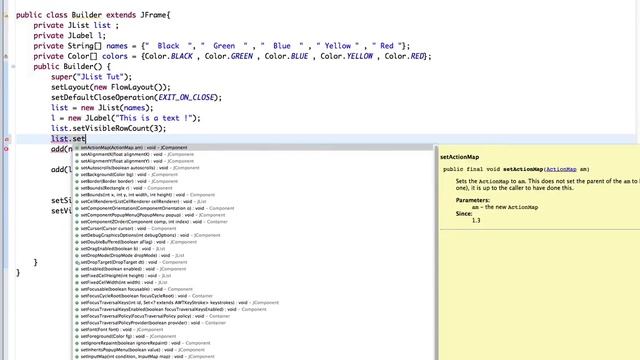Click the setLayout(new FlowLayout()) line
The image size is (640, 360).
click(x=111, y=87)
